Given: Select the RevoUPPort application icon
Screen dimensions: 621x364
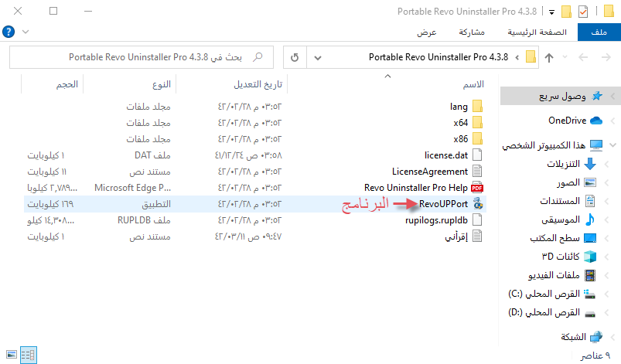Looking at the screenshot, I should [478, 204].
